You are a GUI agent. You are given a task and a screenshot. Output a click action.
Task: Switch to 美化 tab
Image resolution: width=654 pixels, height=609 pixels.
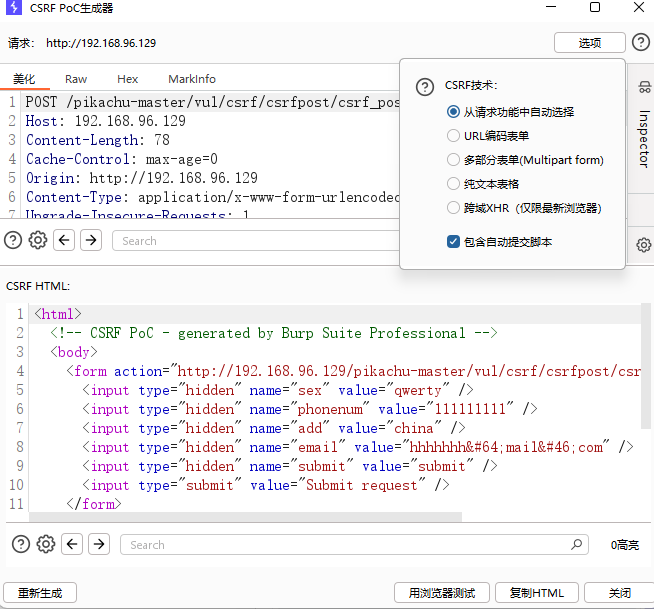[x=24, y=79]
